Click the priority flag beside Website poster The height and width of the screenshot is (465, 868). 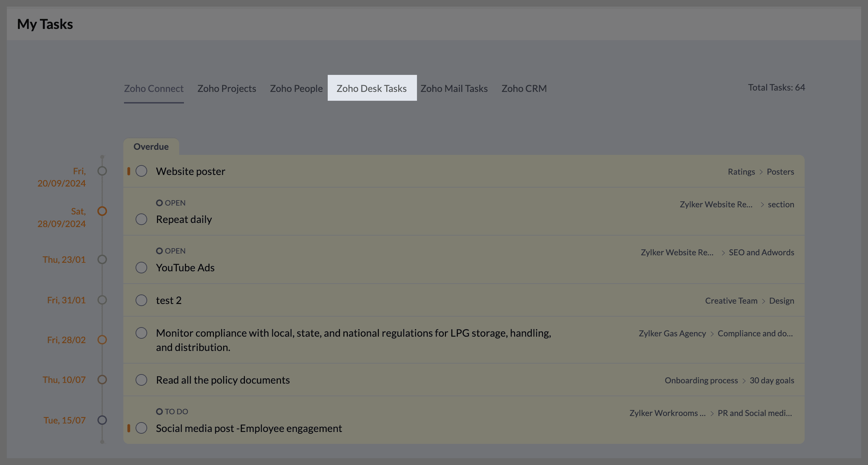[129, 171]
